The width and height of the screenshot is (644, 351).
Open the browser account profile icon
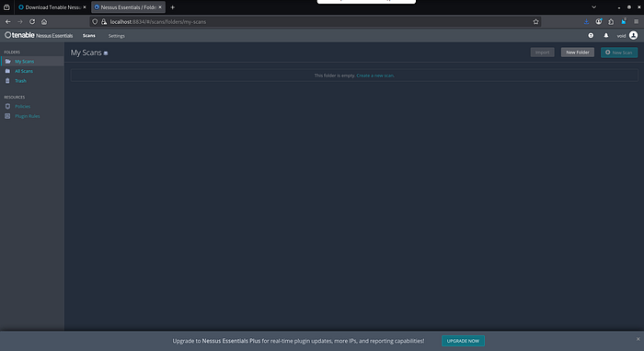click(x=598, y=22)
